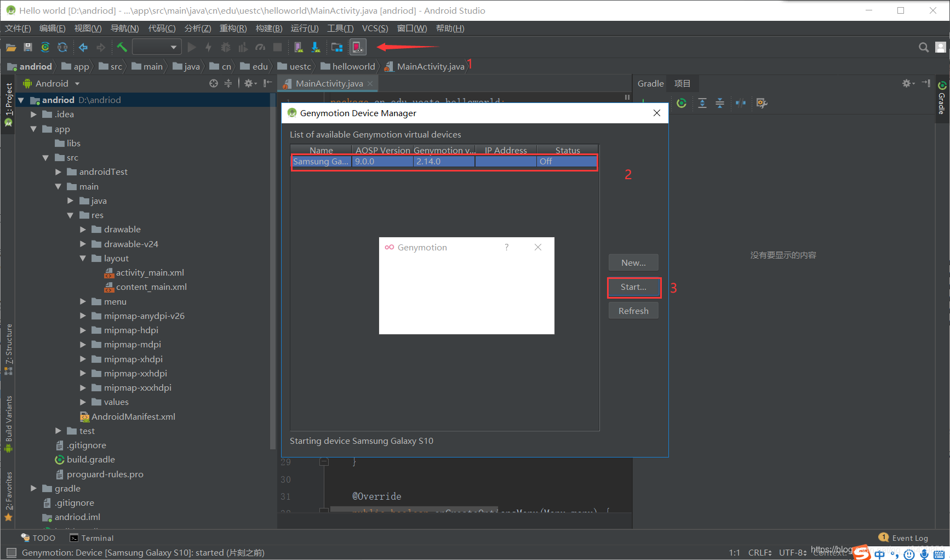Select AndroidManifest.xml file
This screenshot has height=560, width=950.
tap(128, 417)
